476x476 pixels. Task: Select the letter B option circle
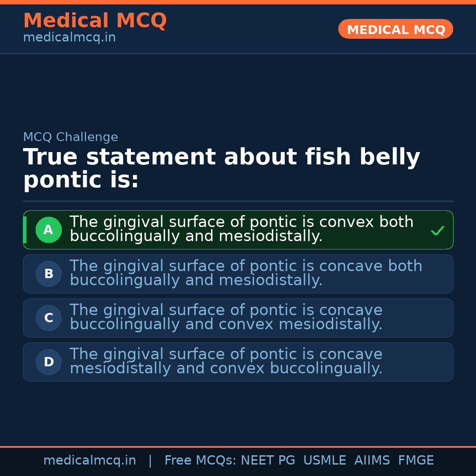pyautogui.click(x=48, y=274)
